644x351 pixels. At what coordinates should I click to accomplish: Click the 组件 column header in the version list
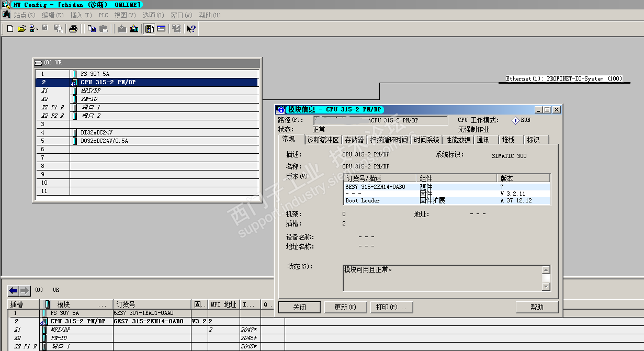(457, 178)
